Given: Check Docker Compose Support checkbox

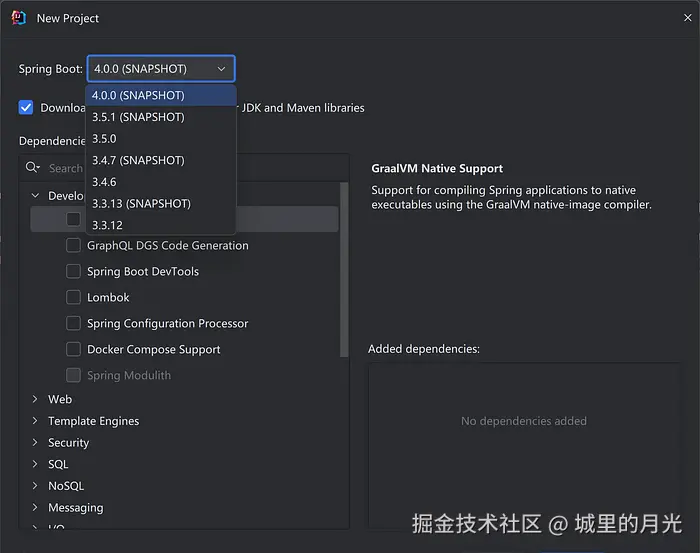Looking at the screenshot, I should (x=73, y=349).
